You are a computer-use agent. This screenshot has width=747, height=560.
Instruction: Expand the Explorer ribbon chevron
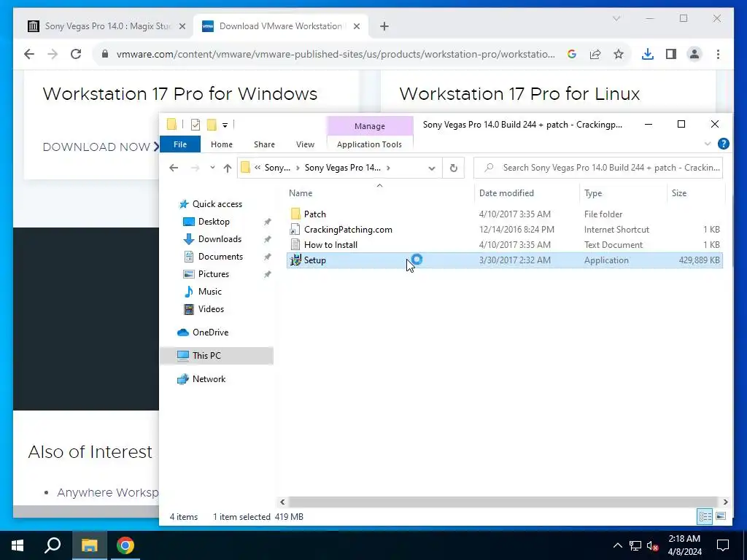coord(708,144)
